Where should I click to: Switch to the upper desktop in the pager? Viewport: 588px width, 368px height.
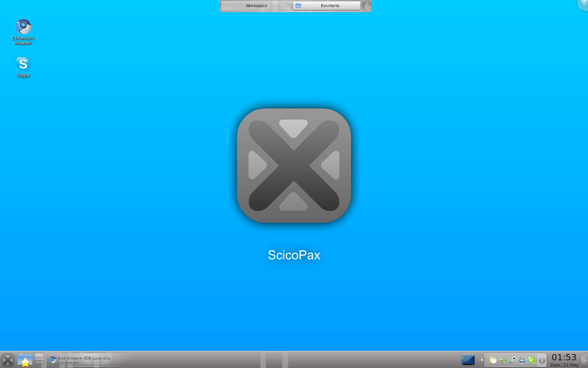coord(39,356)
